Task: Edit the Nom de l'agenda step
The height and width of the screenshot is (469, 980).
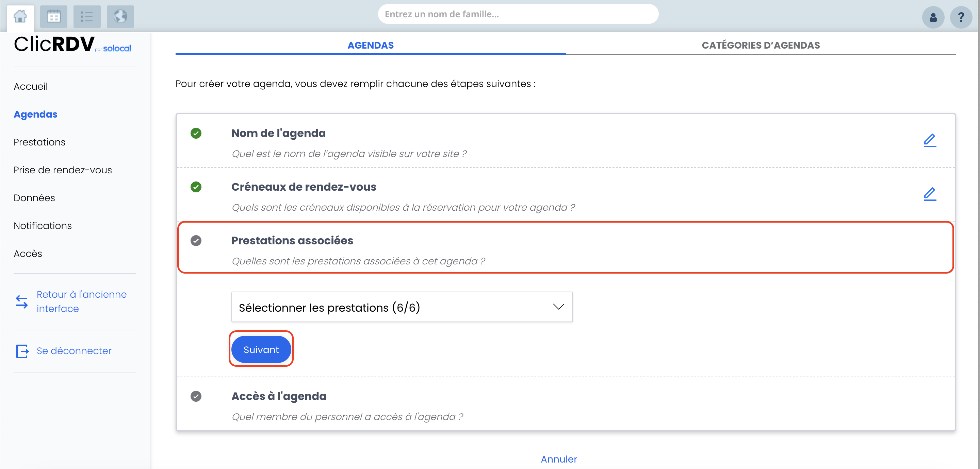Action: pyautogui.click(x=930, y=140)
